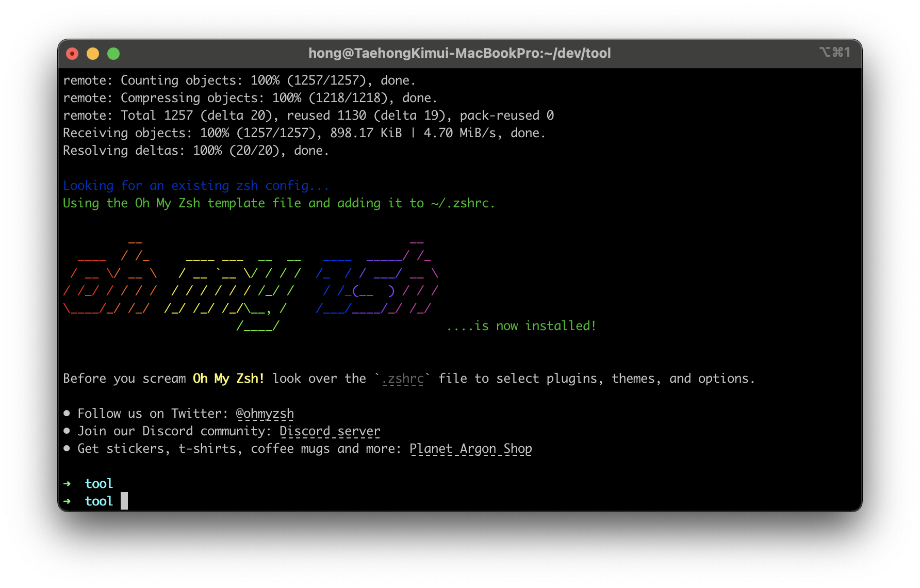
Task: Click the 'Follow us on Twitter:' text
Action: (x=153, y=414)
